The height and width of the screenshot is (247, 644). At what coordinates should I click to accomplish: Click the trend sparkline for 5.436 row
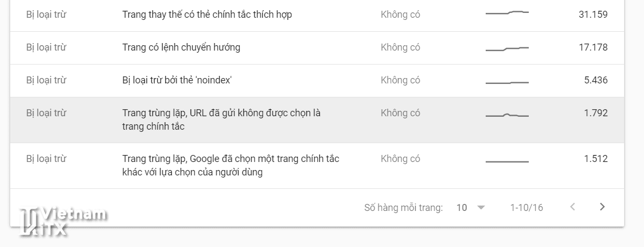[x=507, y=82]
